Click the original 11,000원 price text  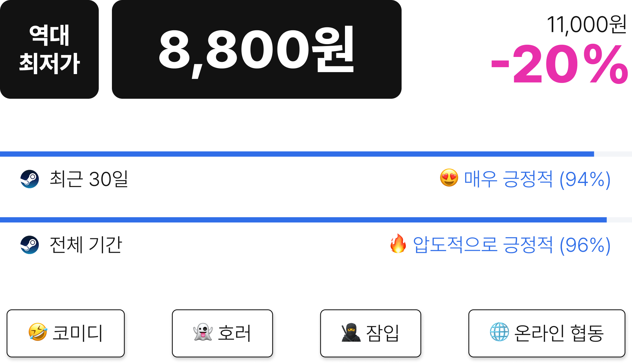point(587,25)
